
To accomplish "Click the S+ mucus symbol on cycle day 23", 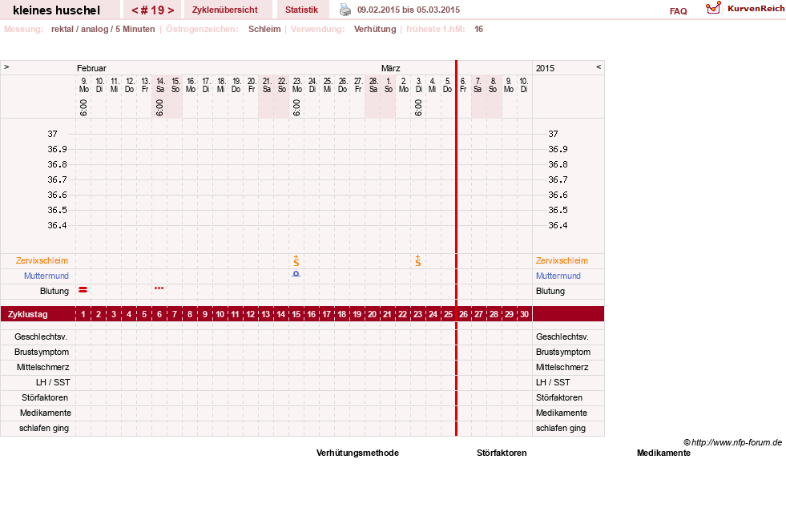I will pyautogui.click(x=418, y=260).
